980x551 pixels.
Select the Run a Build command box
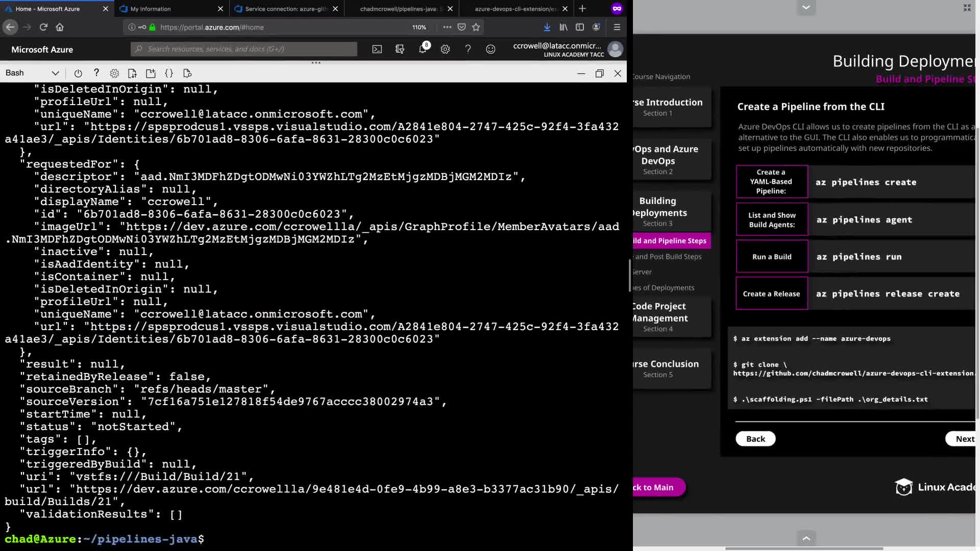click(x=772, y=257)
